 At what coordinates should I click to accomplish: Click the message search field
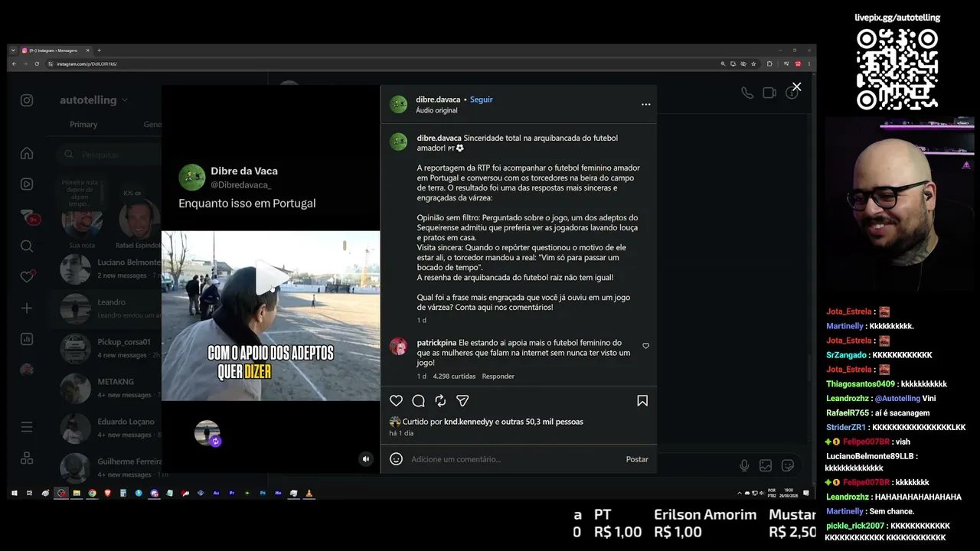click(111, 155)
